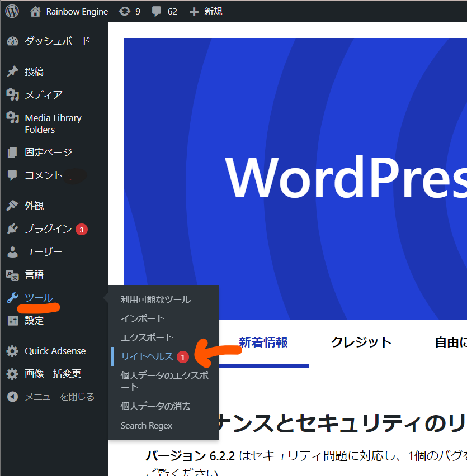Select サイトヘルス in the tools submenu

tap(147, 356)
